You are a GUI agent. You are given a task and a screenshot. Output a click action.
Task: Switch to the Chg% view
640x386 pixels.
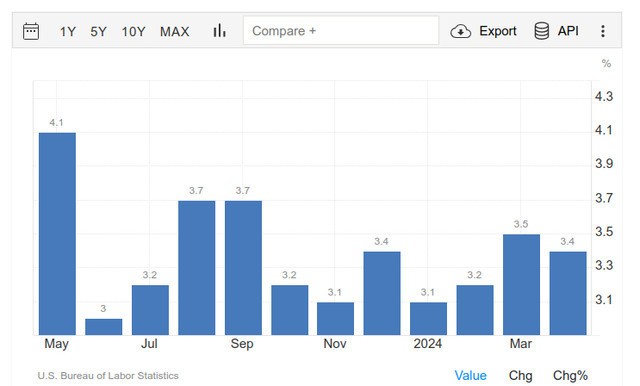click(x=570, y=375)
